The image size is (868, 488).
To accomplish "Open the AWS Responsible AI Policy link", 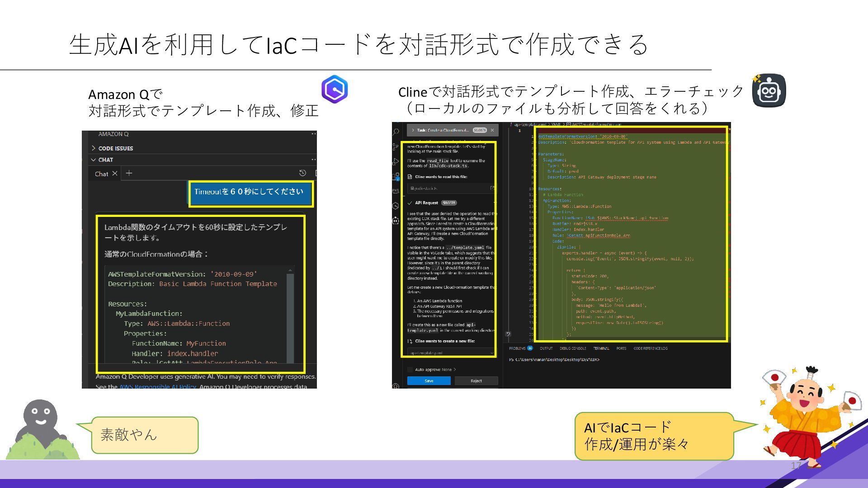I will point(157,387).
